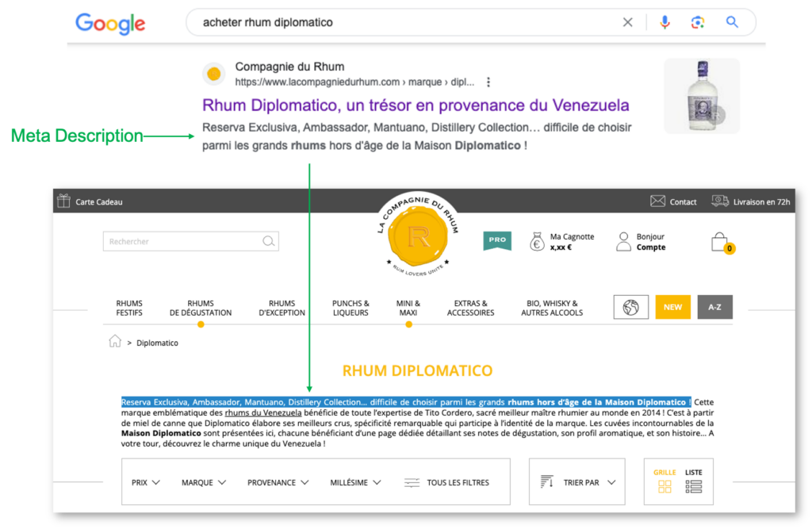Viewport: 812px width, 529px height.
Task: Switch to GRILLE grid view
Action: [665, 481]
